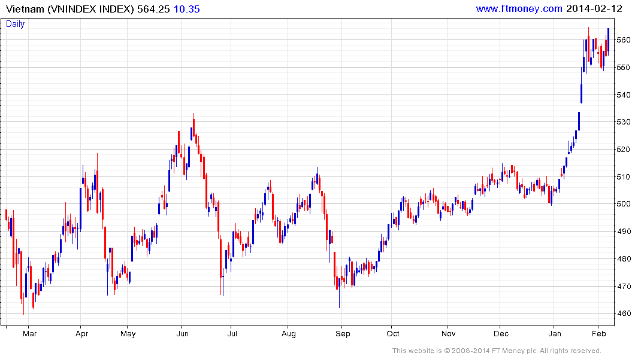This screenshot has height=359, width=644.
Task: Click the FT Money copyright notice
Action: pyautogui.click(x=497, y=351)
